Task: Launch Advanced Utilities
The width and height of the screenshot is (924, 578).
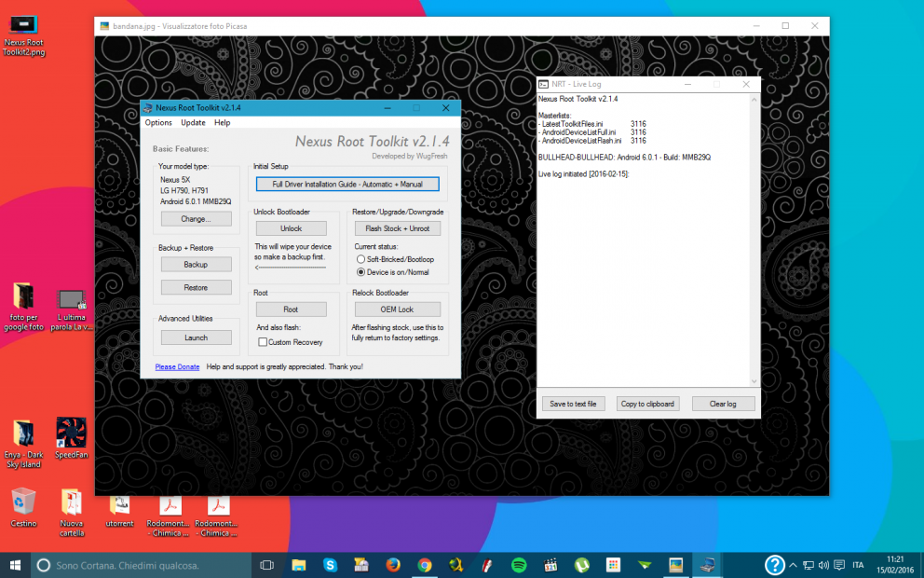Action: pos(197,337)
